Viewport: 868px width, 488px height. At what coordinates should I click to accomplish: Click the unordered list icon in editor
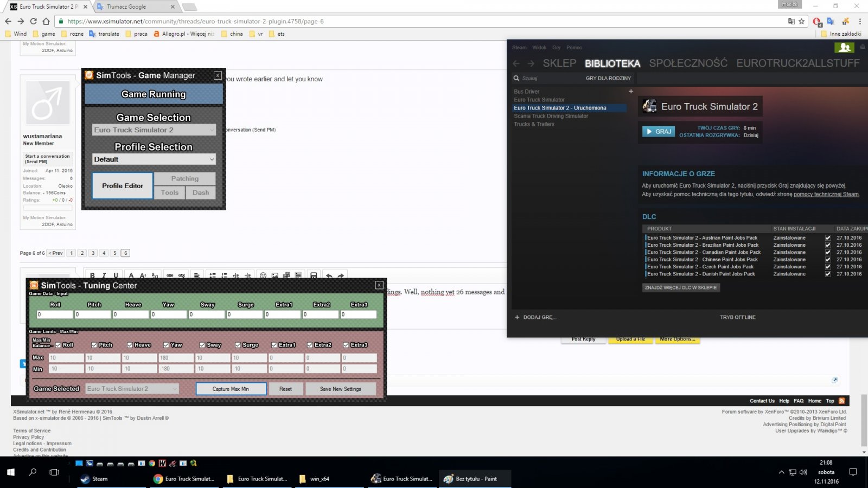pos(213,275)
